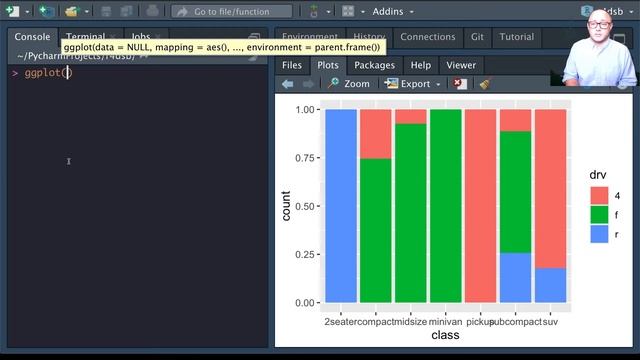
Task: Expand the recent files dropdown arrow
Action: tap(87, 12)
